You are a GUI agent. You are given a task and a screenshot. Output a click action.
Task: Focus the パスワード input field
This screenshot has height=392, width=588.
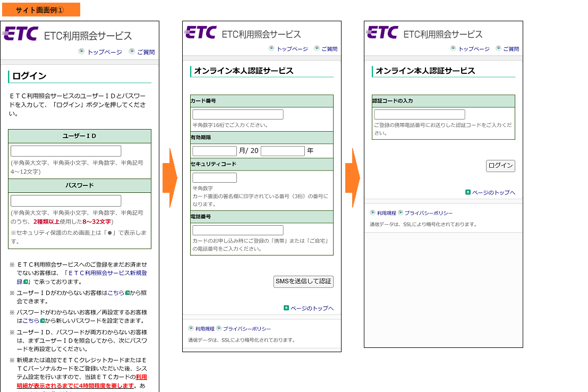(x=66, y=201)
